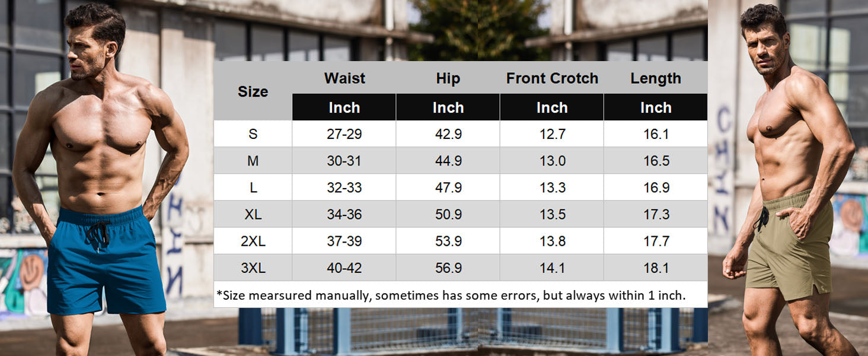The width and height of the screenshot is (868, 356).
Task: Select the size L row label
Action: point(253,187)
